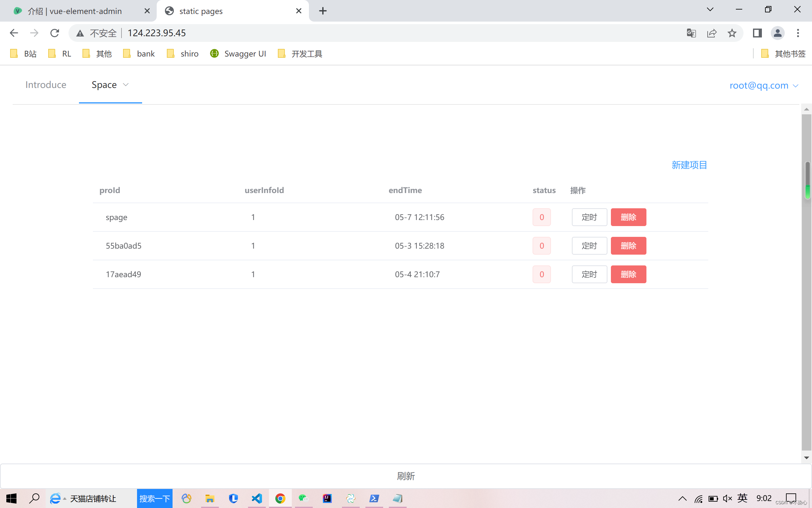This screenshot has height=508, width=812.
Task: Click the 新建项目 link
Action: (689, 165)
